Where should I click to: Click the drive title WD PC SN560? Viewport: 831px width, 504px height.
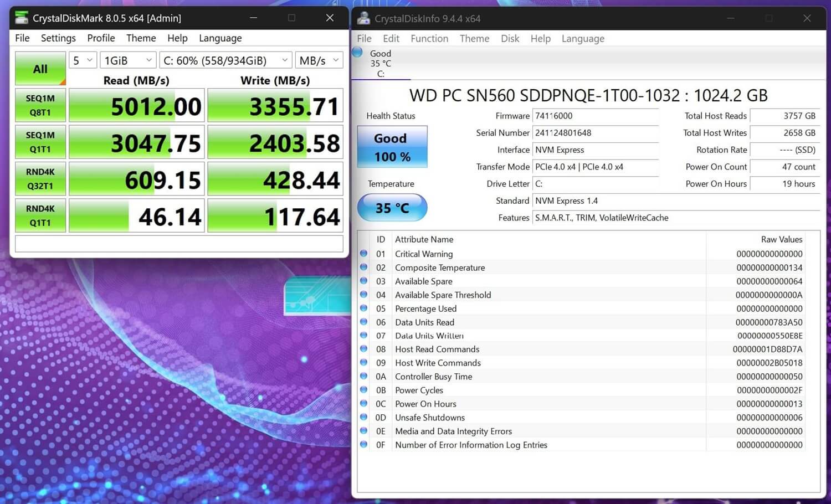[x=588, y=95]
